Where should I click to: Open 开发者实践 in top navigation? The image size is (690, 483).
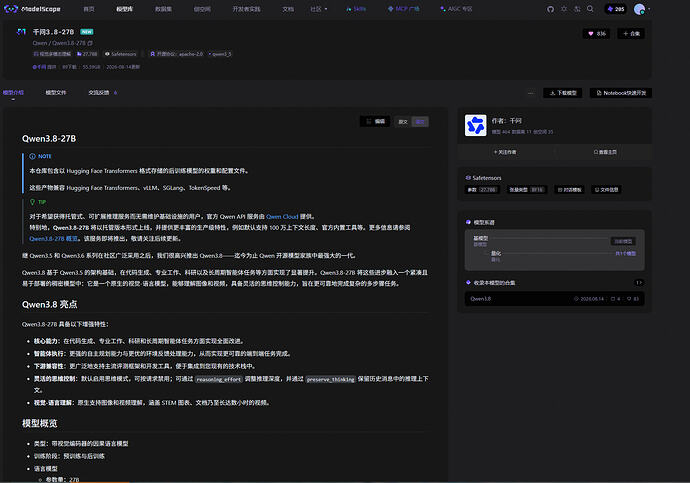[x=246, y=9]
